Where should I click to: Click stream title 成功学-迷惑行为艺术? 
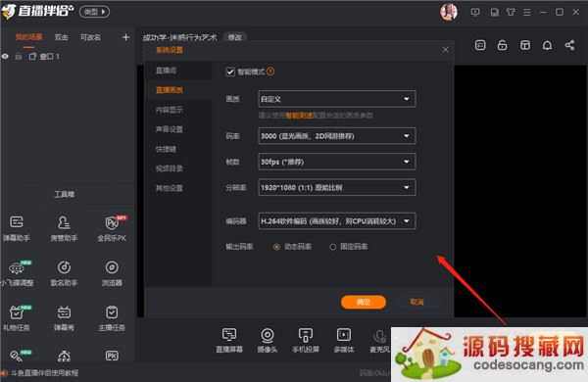click(180, 37)
